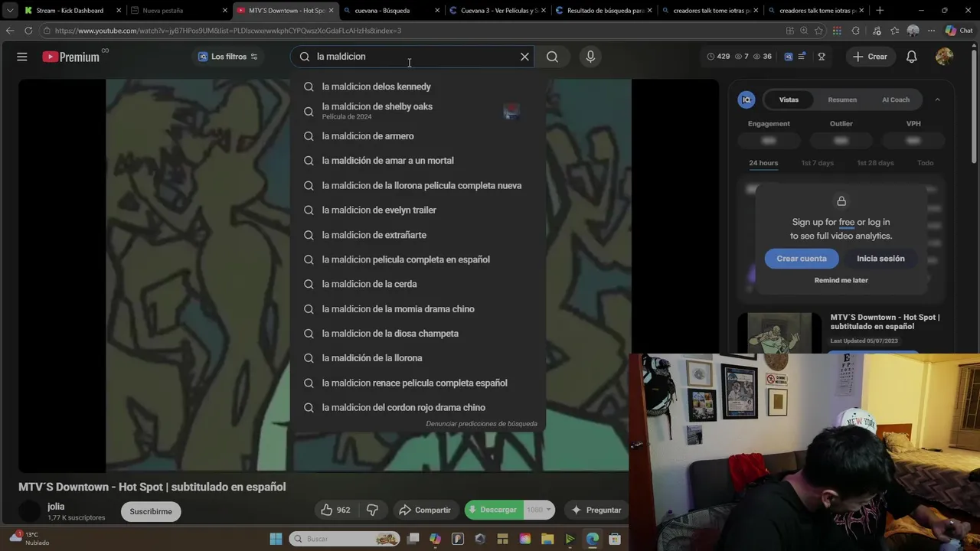
Task: Click the Preguntar ask button
Action: pyautogui.click(x=596, y=510)
